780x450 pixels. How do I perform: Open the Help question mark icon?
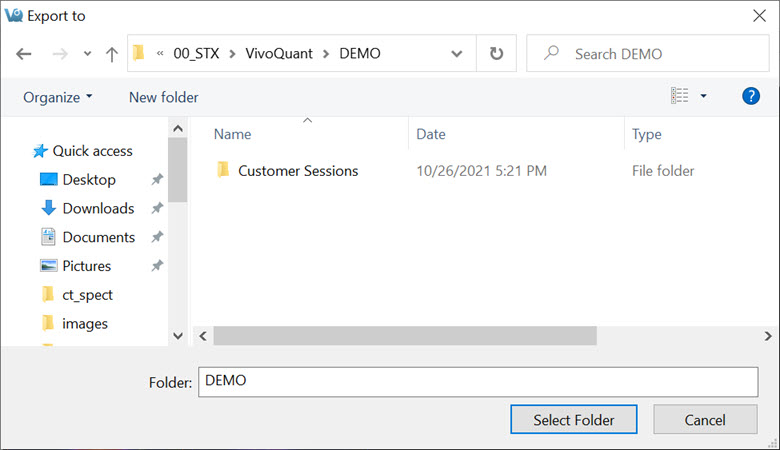[751, 96]
